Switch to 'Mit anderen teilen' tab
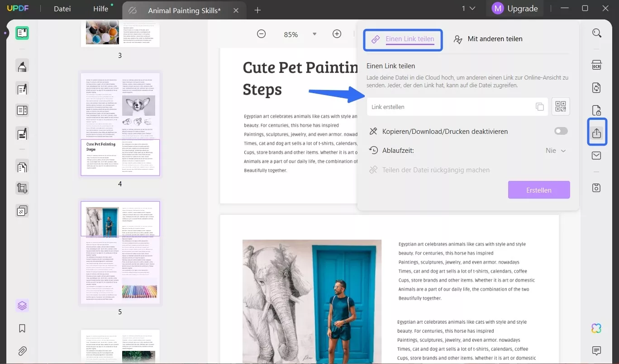The image size is (619, 364). pos(489,39)
